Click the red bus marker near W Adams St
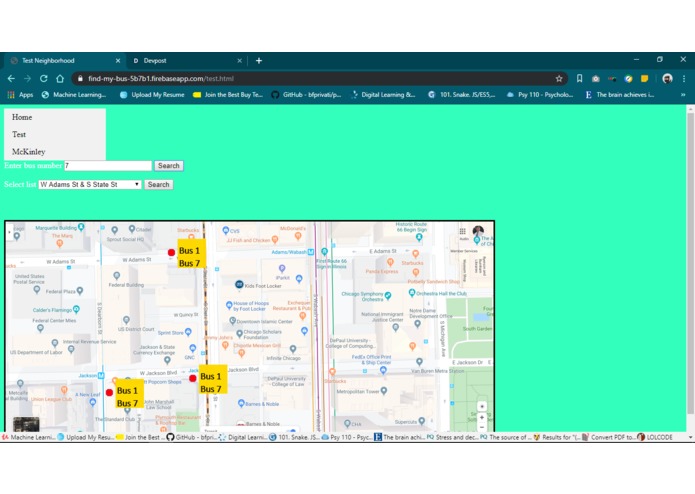The image size is (695, 494). click(x=171, y=252)
